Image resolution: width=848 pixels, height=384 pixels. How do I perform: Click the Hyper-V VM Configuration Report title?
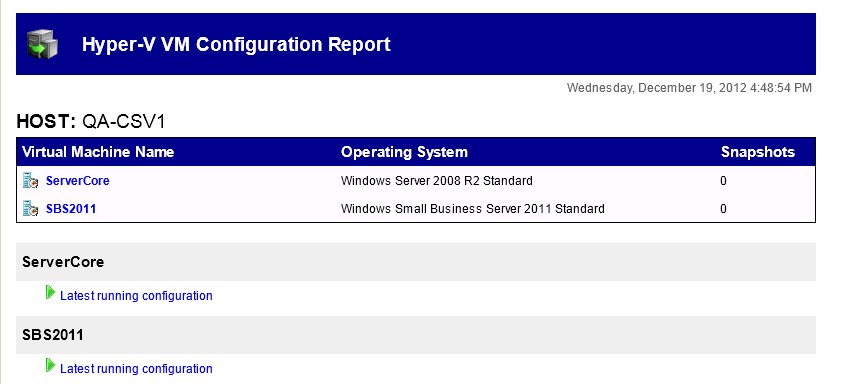(x=236, y=44)
